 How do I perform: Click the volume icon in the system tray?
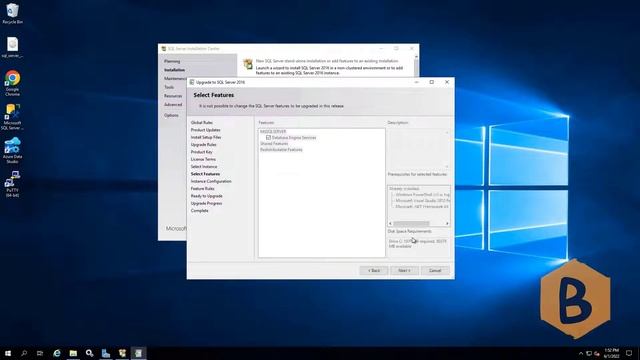coord(597,353)
